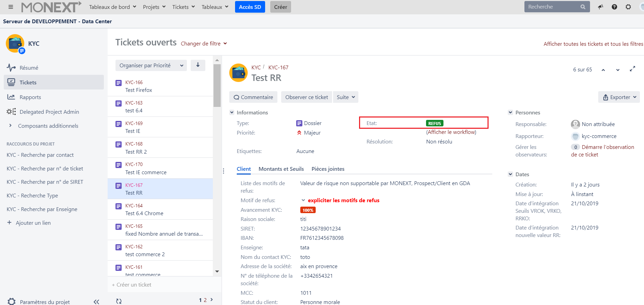Click the Afficher le workflow link

pyautogui.click(x=451, y=132)
